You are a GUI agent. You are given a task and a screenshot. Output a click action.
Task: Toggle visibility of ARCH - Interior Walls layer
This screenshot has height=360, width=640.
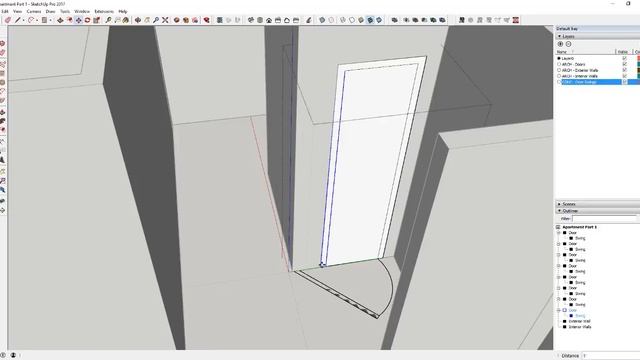pos(624,76)
